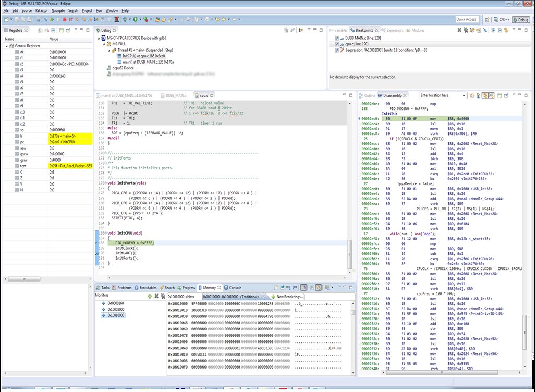This screenshot has height=392, width=535.
Task: Collapse the MS-CF-FPGA launch node in the Debug view
Action: pos(99,38)
